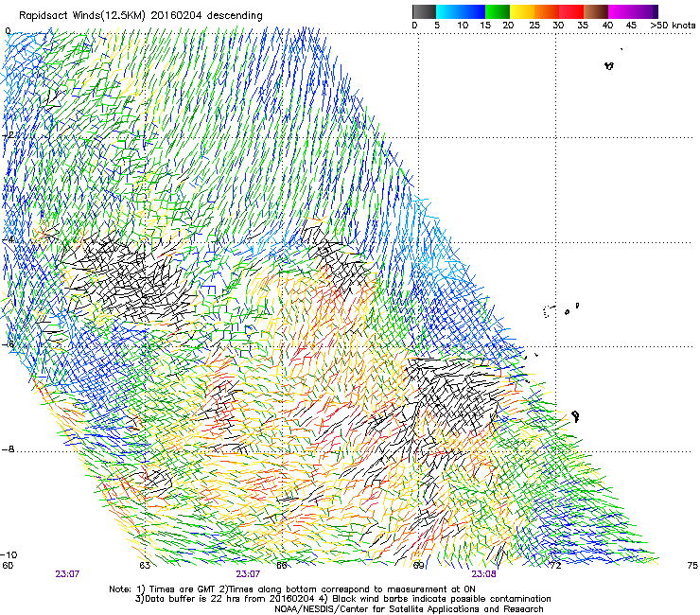
Task: Click the '-10' latitude axis label
Action: [9, 554]
